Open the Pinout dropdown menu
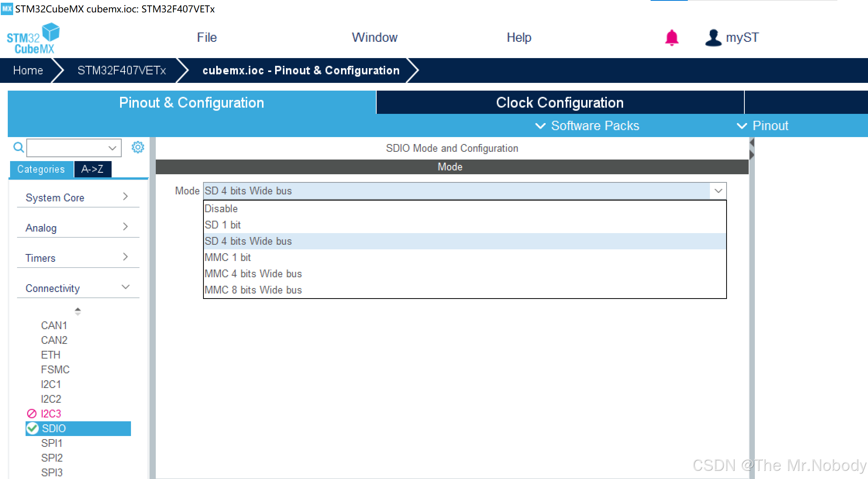 click(x=763, y=126)
